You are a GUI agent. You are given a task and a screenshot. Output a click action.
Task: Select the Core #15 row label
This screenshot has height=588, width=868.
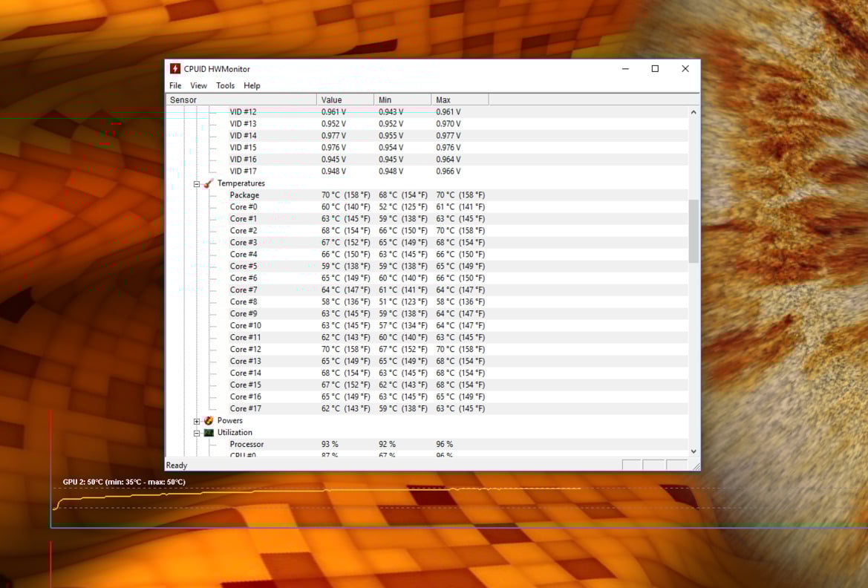(x=245, y=385)
